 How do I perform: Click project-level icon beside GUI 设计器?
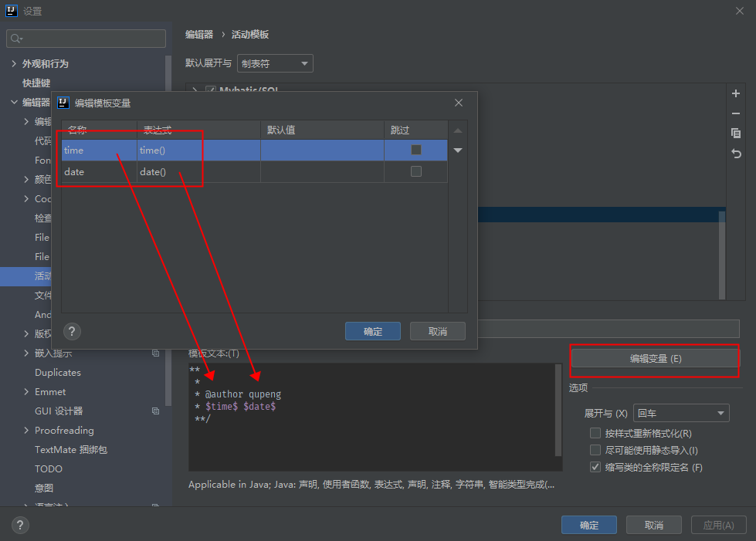(155, 411)
